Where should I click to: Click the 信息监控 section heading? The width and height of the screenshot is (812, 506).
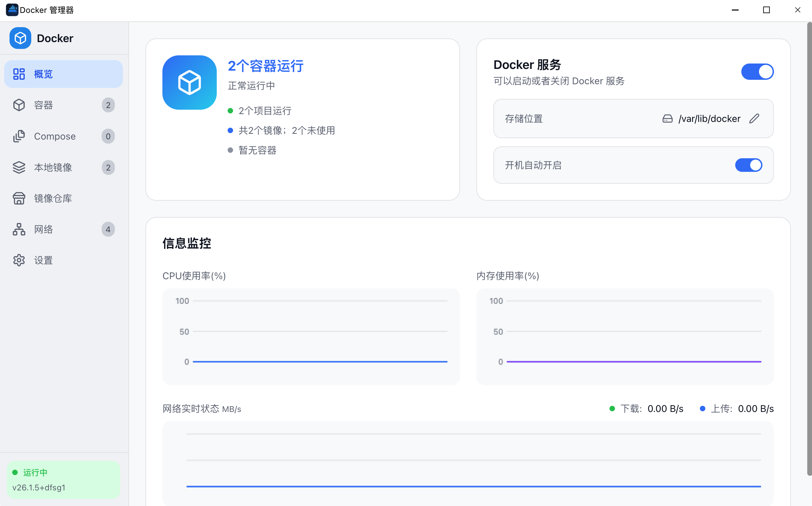pos(187,243)
